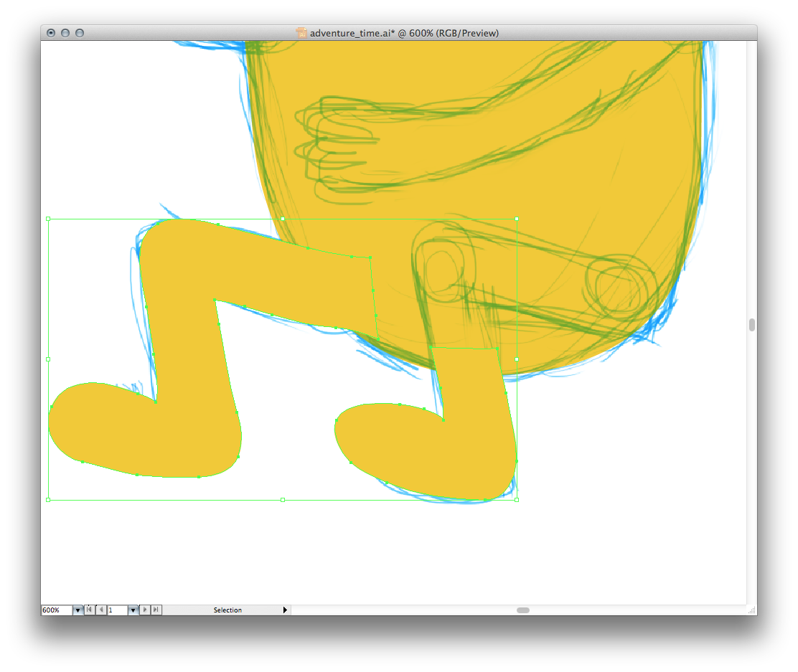Go to next artboard arrow

click(146, 610)
